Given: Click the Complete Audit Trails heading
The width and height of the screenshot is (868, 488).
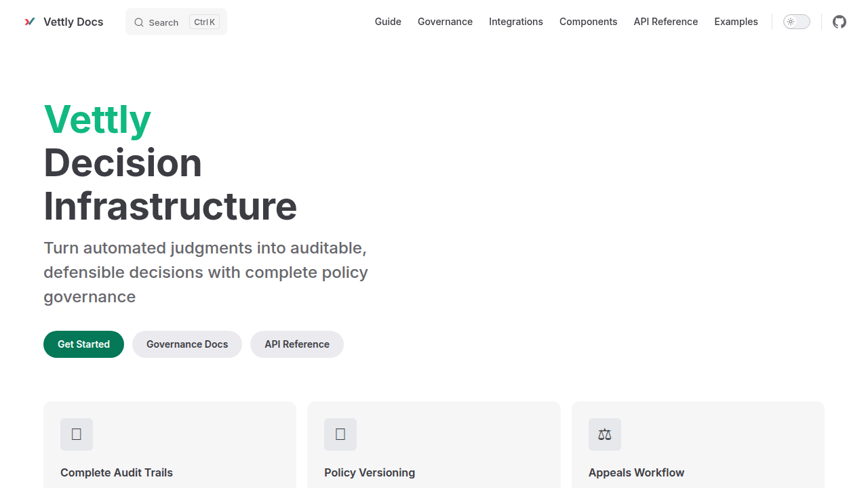Looking at the screenshot, I should tap(117, 472).
